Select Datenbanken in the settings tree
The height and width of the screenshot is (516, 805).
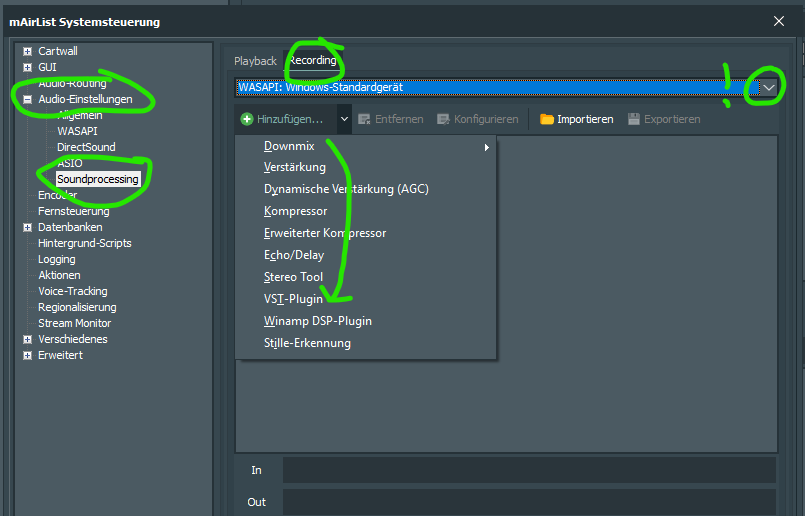70,227
